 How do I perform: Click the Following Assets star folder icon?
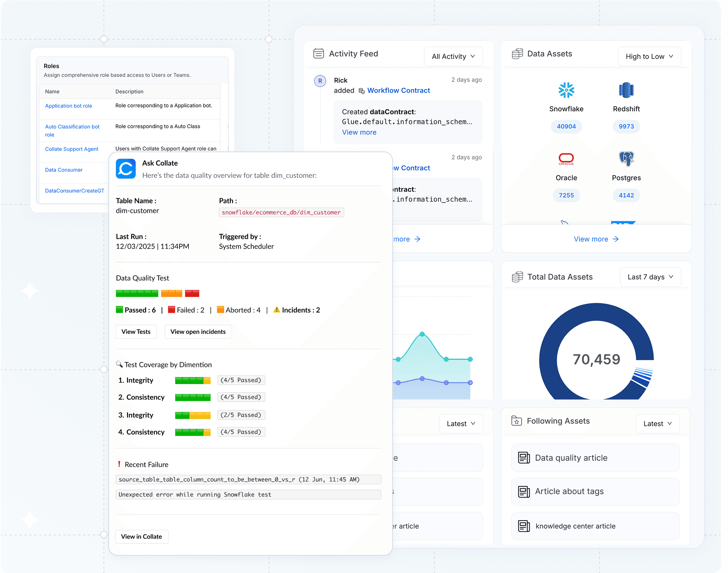[x=517, y=421]
